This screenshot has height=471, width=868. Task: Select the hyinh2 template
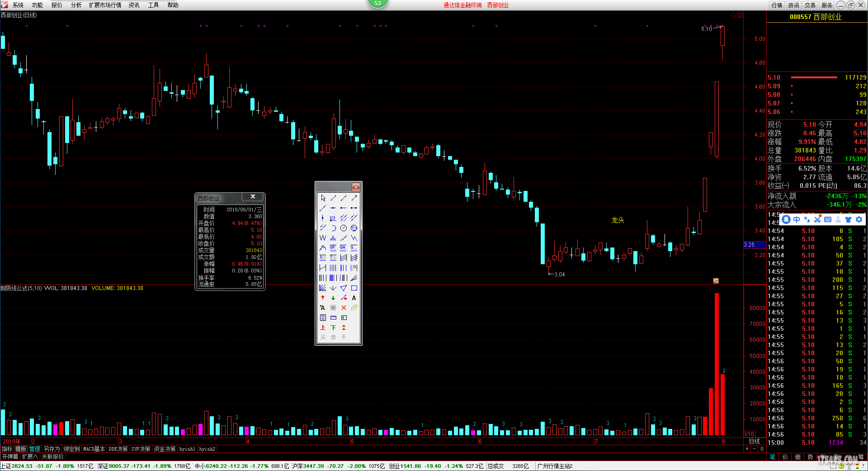207,449
